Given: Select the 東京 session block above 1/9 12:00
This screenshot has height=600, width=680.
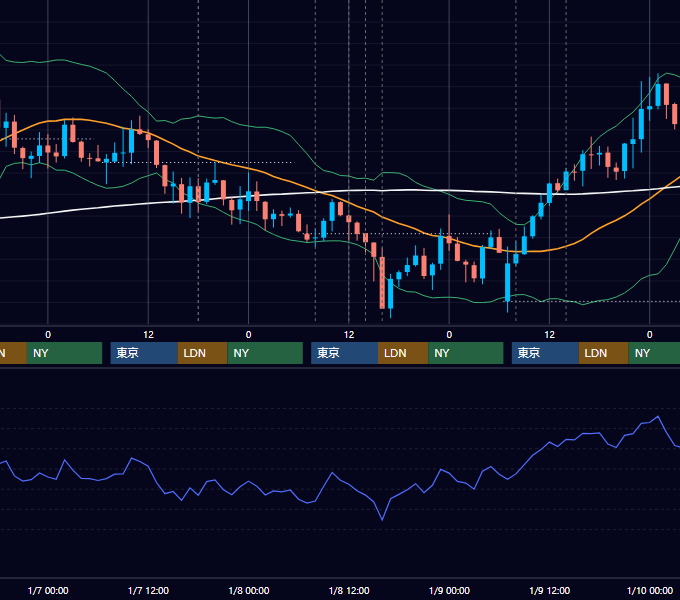Looking at the screenshot, I should (545, 353).
